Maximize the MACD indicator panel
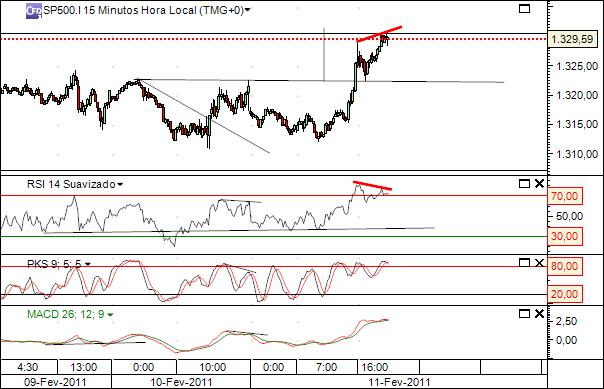Image resolution: width=604 pixels, height=389 pixels. click(524, 314)
